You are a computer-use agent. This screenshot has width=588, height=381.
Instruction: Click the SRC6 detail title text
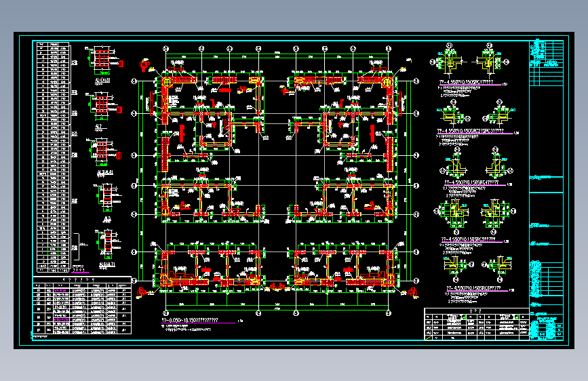pyautogui.click(x=473, y=288)
